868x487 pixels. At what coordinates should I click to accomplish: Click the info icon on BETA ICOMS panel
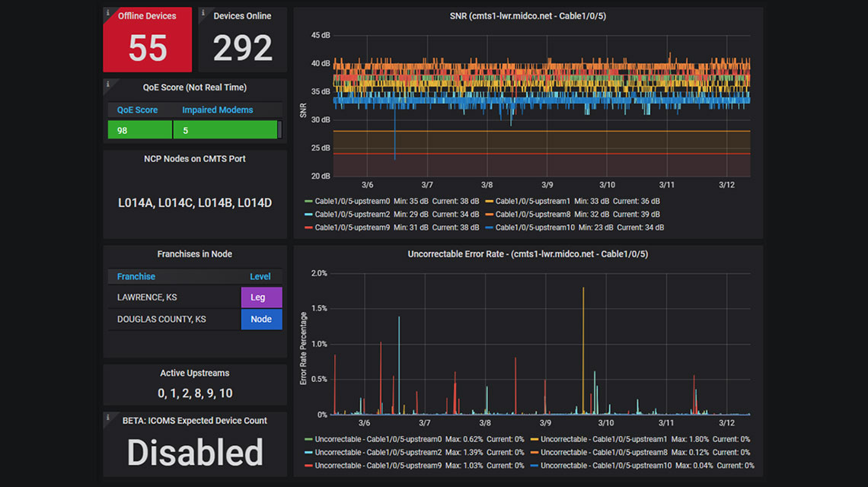108,418
